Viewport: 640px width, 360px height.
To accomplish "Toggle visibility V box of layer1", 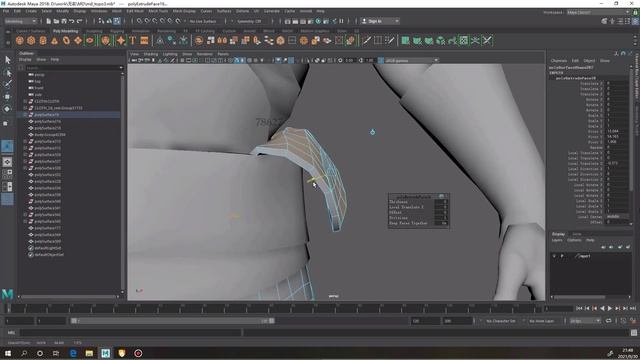I will coord(554,256).
